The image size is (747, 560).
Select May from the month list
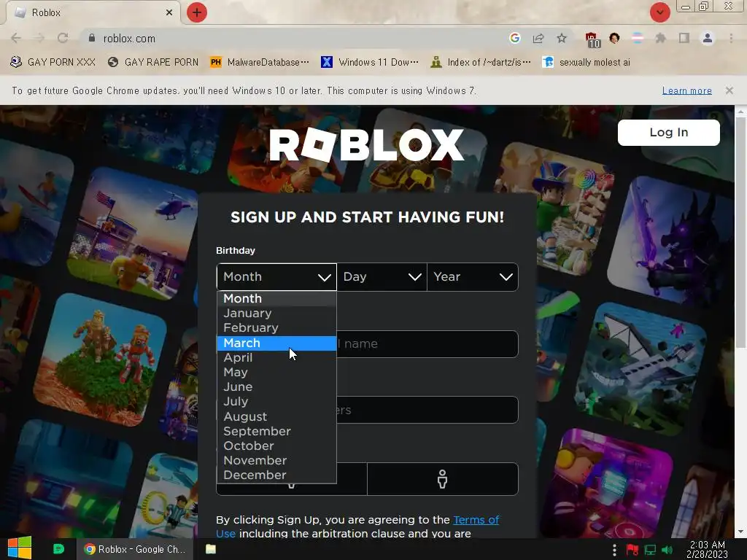(276, 373)
